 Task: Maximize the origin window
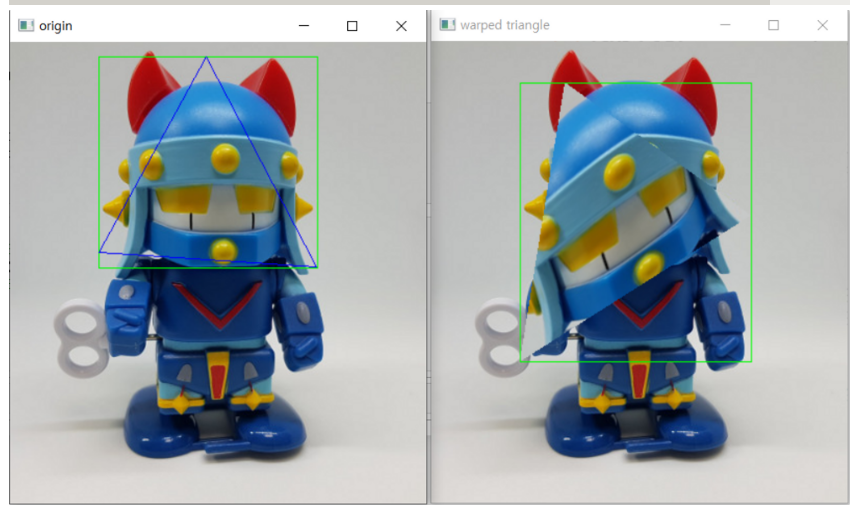(352, 26)
